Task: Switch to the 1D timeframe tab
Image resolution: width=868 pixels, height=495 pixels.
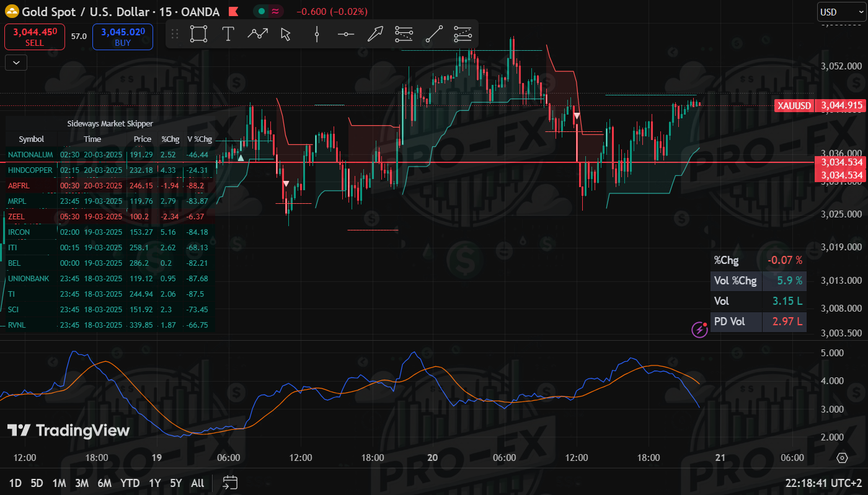Action: [15, 483]
